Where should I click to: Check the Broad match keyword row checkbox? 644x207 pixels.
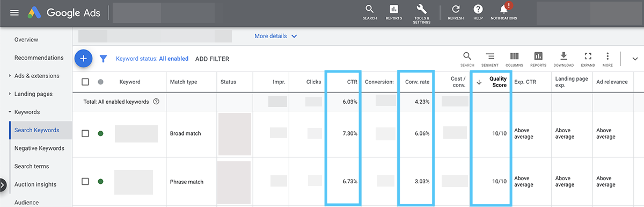85,133
